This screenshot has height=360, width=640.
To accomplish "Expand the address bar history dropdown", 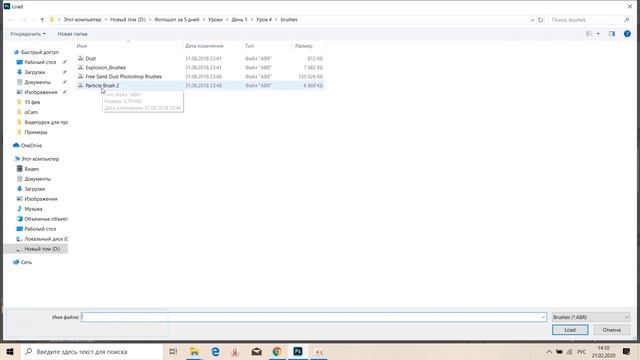I will pos(532,20).
